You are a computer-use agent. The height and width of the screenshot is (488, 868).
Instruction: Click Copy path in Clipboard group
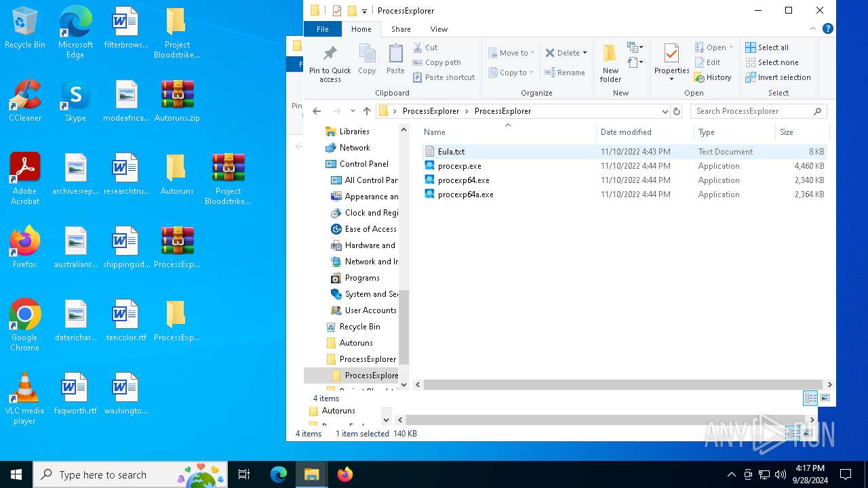(437, 62)
